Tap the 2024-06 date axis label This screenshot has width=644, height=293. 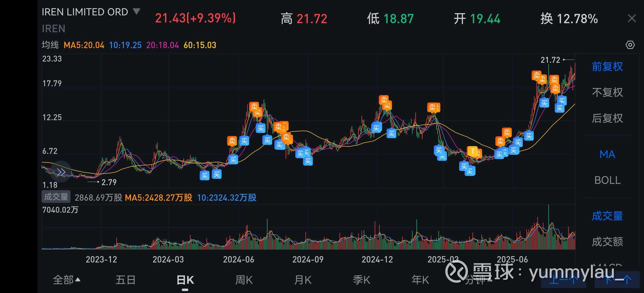pos(239,260)
